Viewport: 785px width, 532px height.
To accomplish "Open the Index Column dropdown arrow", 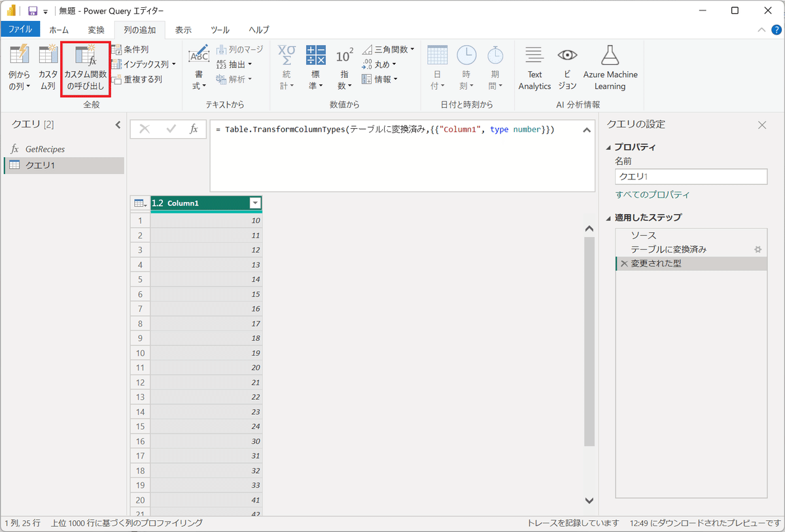I will pyautogui.click(x=174, y=64).
